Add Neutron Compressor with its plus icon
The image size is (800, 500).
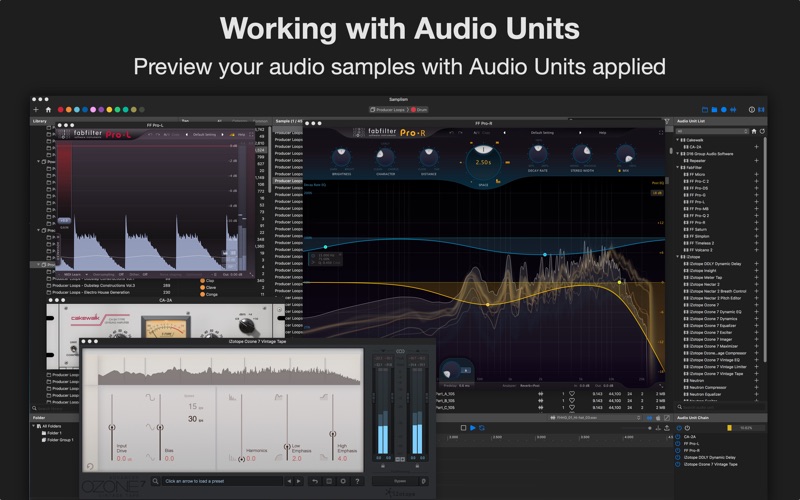point(756,388)
